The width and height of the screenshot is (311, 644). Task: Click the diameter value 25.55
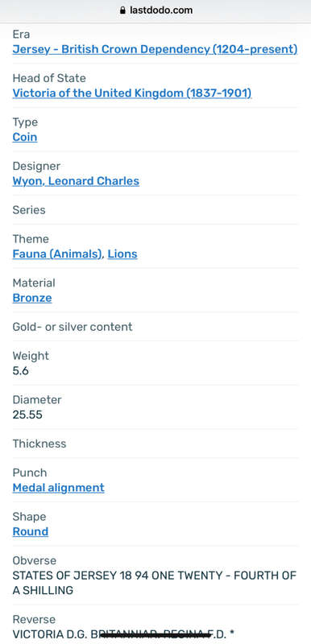point(27,415)
